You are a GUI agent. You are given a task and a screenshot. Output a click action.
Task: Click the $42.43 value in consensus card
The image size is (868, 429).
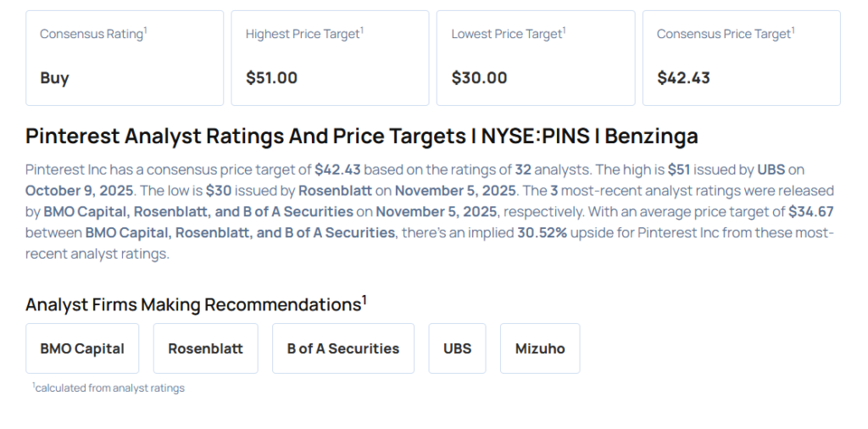[x=683, y=78]
